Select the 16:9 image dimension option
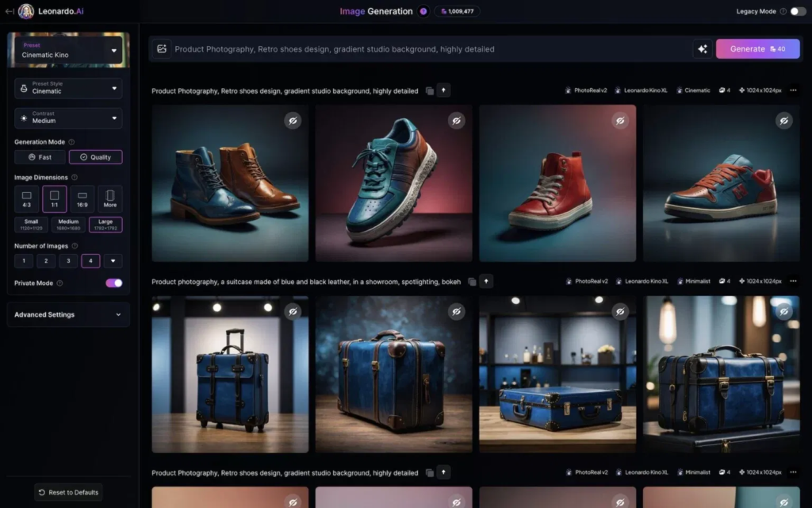 click(x=82, y=198)
